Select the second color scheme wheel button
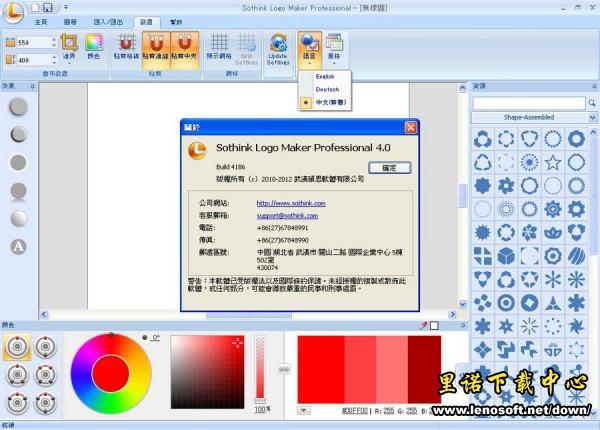The height and width of the screenshot is (430, 600). pos(45,347)
